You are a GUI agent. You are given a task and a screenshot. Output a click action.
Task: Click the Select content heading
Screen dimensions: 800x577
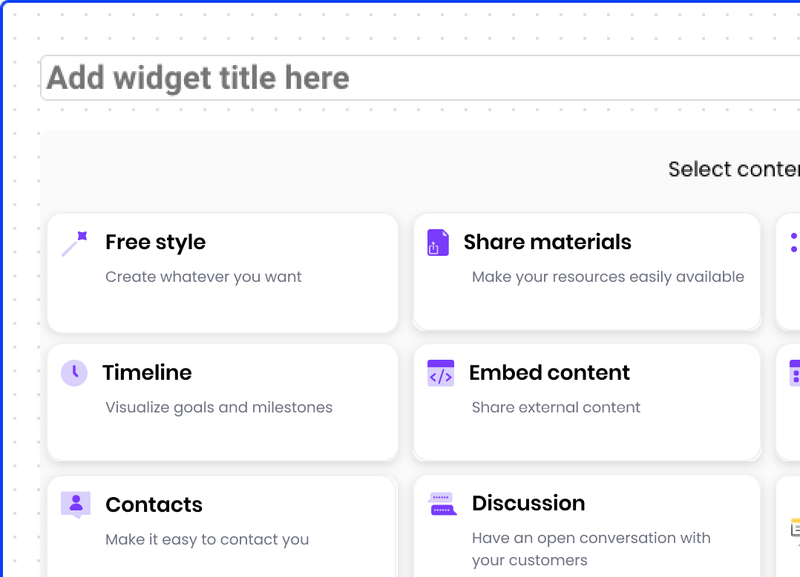tap(733, 168)
